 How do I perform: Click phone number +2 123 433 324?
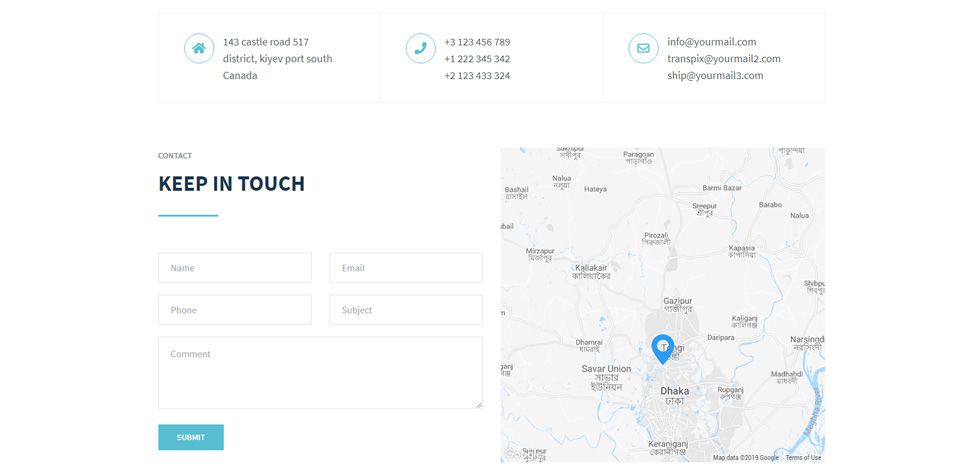pos(478,76)
